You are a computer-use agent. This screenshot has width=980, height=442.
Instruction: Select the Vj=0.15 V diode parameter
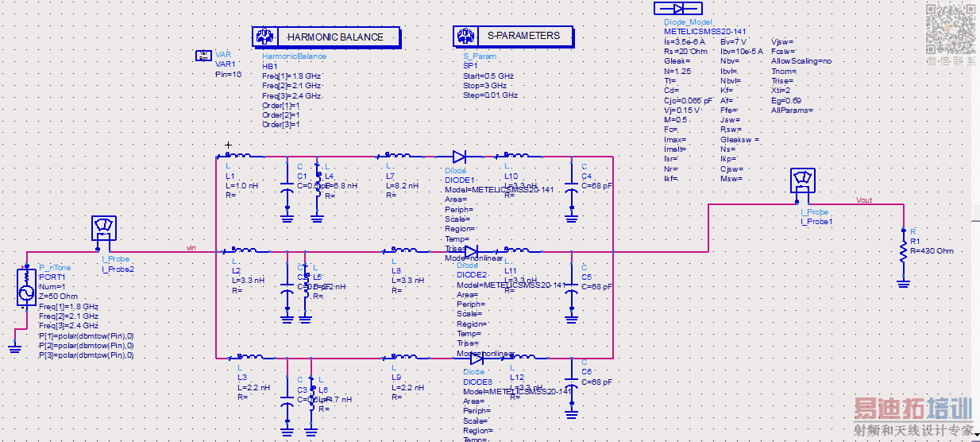tap(681, 111)
